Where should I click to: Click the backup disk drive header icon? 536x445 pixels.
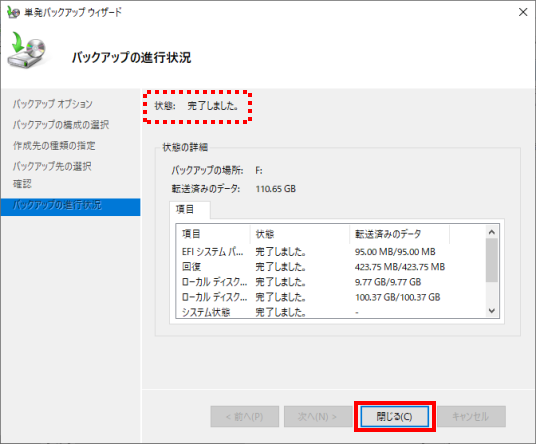click(x=27, y=50)
